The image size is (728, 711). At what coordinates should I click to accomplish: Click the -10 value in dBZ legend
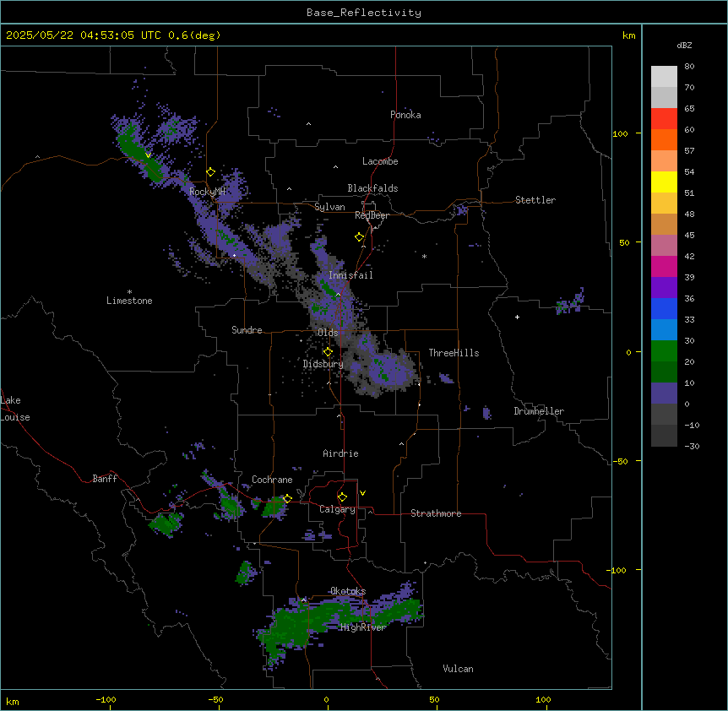tap(692, 425)
